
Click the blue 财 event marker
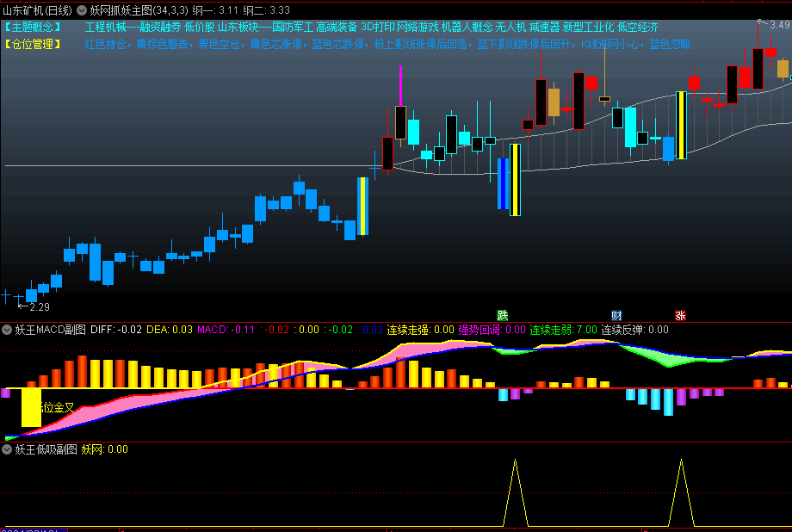[616, 316]
